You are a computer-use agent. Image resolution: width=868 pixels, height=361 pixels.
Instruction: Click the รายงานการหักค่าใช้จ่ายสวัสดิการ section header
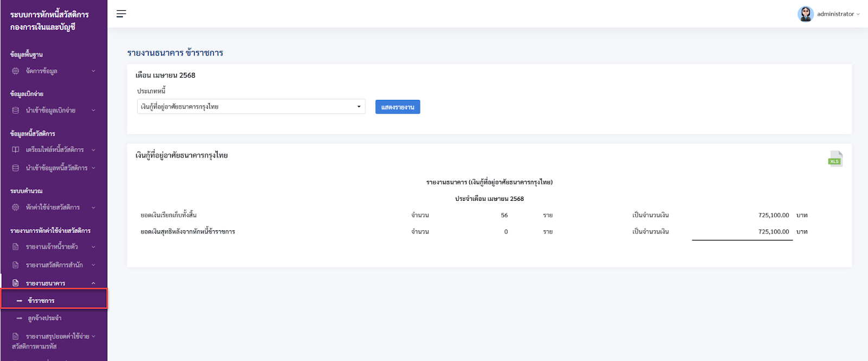coord(50,231)
